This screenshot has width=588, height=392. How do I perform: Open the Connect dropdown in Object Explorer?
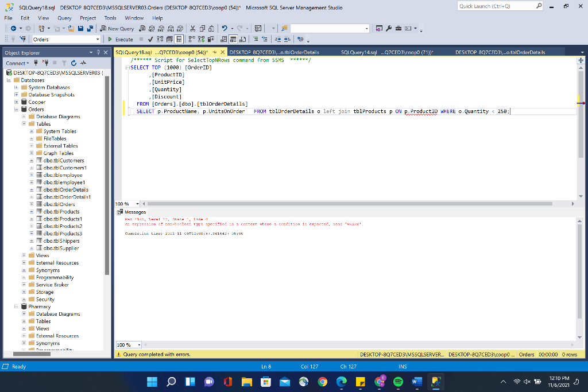point(17,63)
